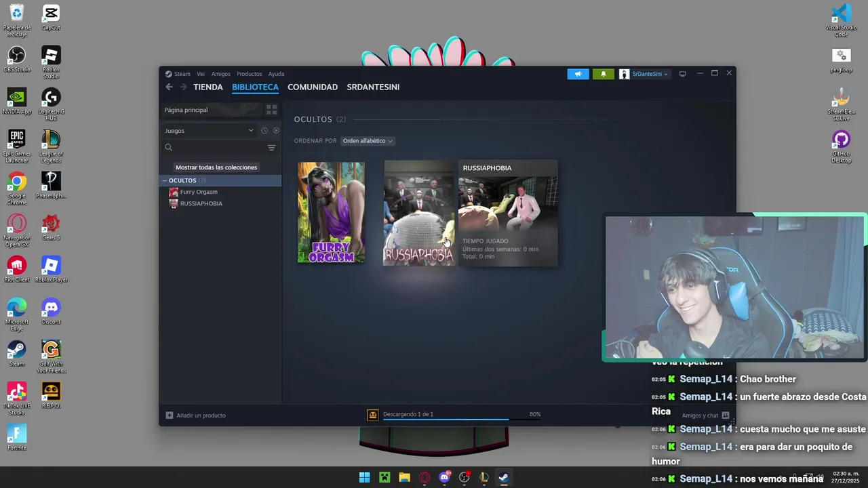
Task: Go forward with Steam's right arrow
Action: pos(183,87)
